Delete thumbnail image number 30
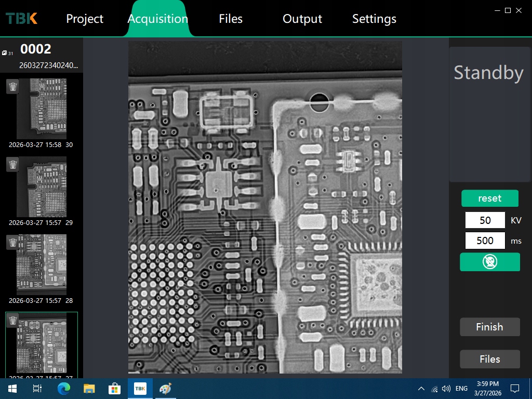 coord(13,87)
